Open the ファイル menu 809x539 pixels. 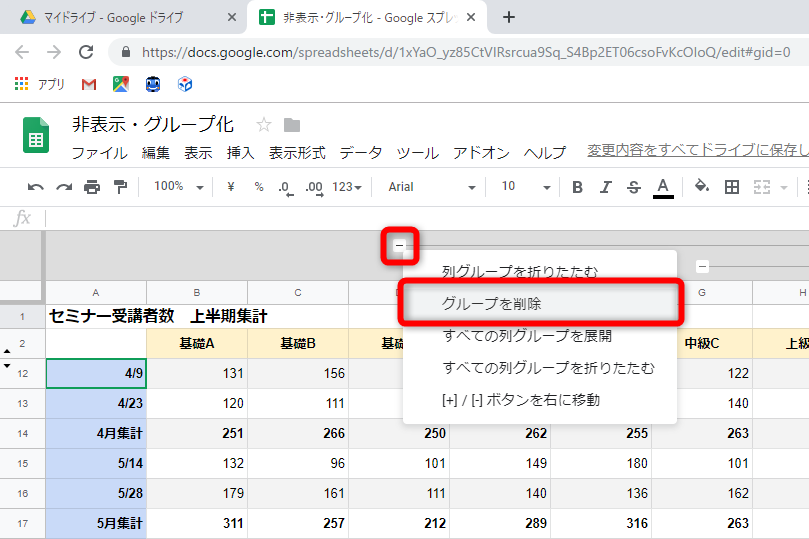coord(100,153)
